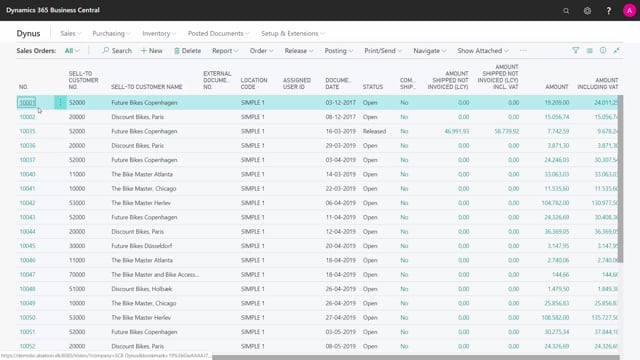Select the Released status cell of 10035
The width and height of the screenshot is (640, 360).
pyautogui.click(x=374, y=131)
